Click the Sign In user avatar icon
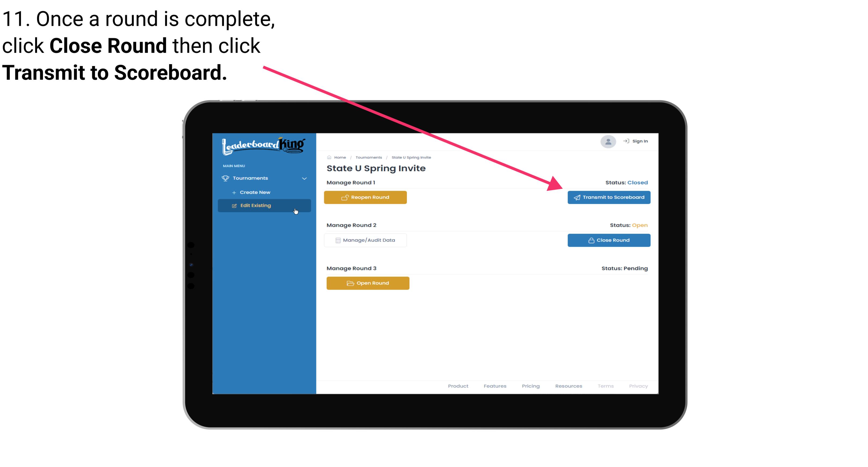The image size is (868, 467). click(x=607, y=142)
